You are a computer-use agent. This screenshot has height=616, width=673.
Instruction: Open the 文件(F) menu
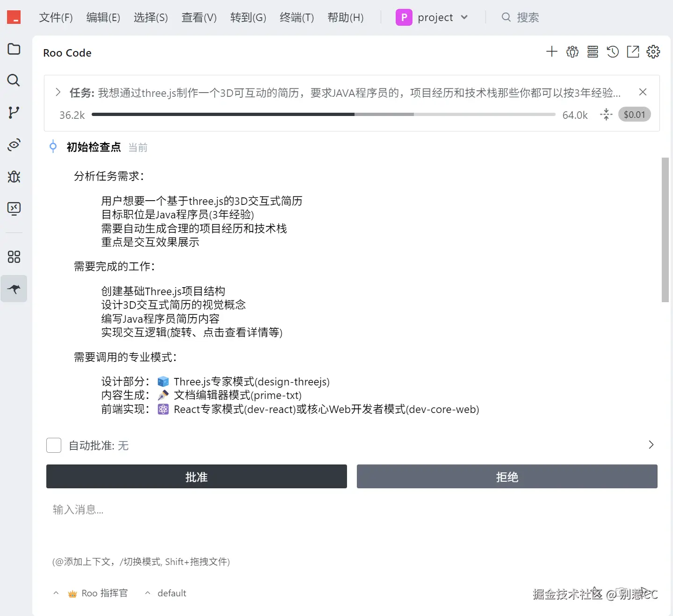coord(56,17)
